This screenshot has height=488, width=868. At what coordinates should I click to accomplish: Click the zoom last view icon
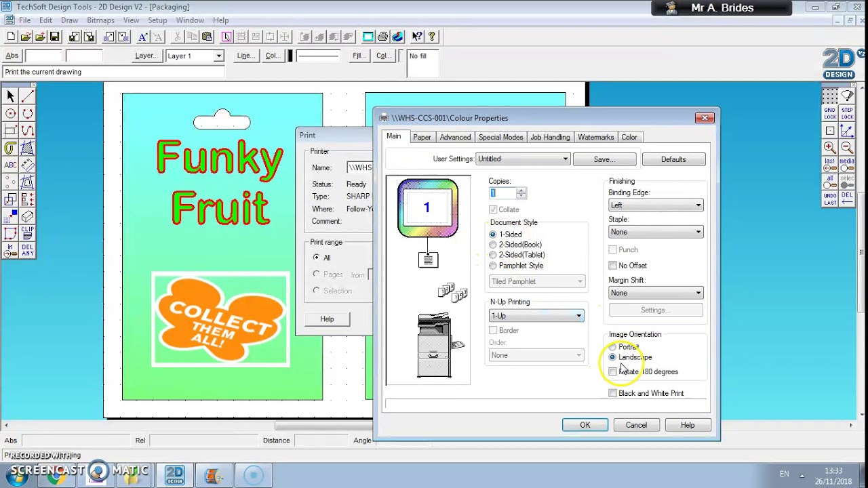pos(830,165)
